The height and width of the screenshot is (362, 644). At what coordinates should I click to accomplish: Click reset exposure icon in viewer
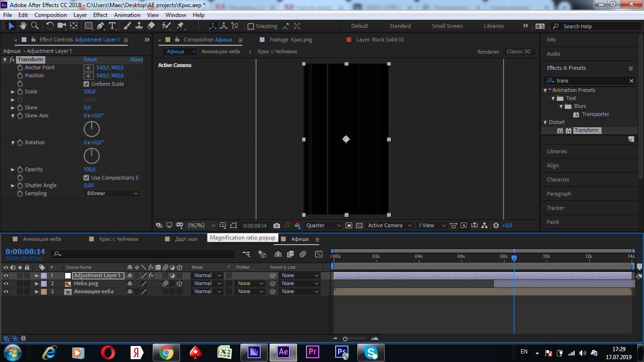(495, 225)
